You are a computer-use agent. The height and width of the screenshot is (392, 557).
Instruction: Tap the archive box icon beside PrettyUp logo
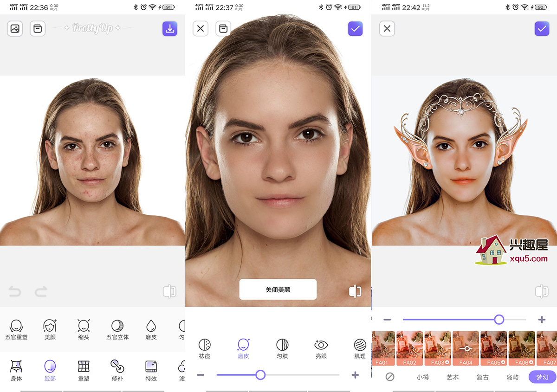click(38, 29)
